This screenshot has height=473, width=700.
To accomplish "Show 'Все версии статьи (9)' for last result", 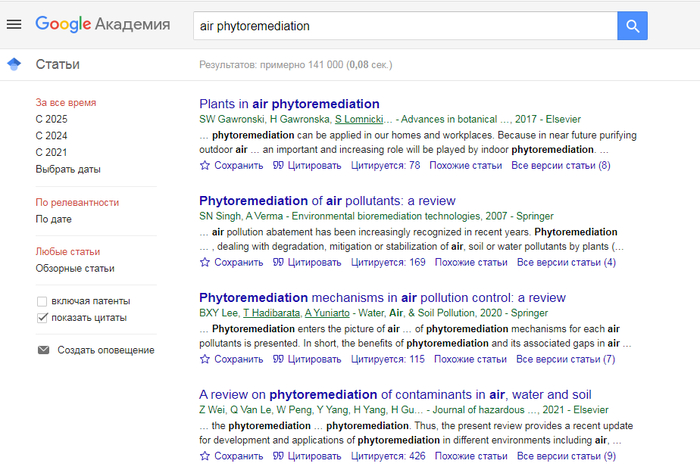I will coord(566,456).
